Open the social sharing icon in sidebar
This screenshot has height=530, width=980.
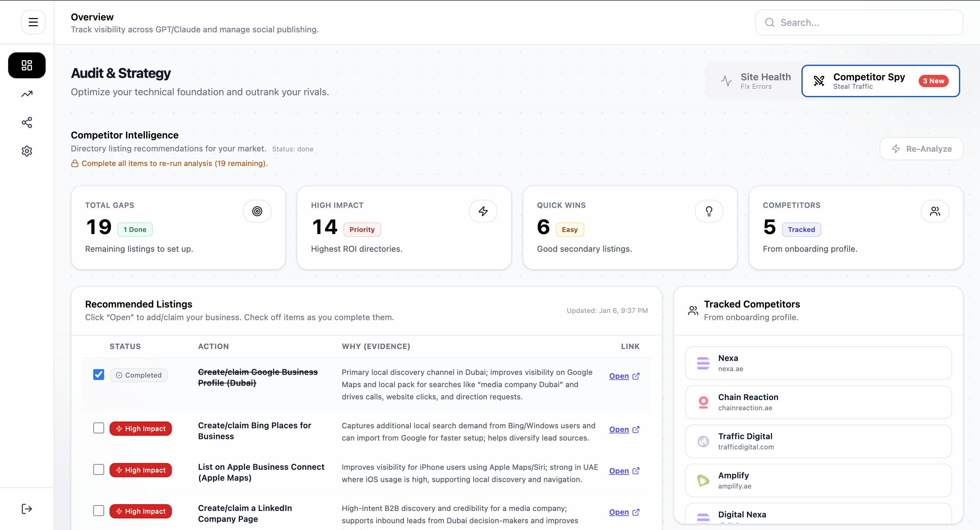(x=27, y=122)
